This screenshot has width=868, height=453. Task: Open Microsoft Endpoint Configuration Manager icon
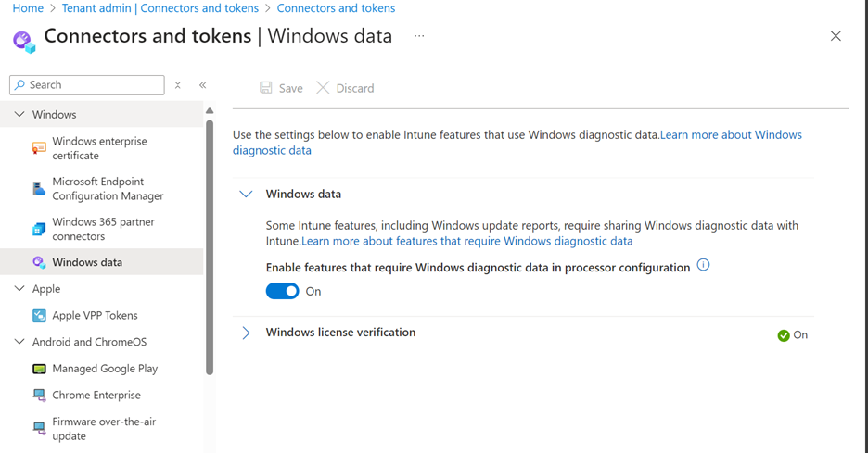pyautogui.click(x=39, y=189)
